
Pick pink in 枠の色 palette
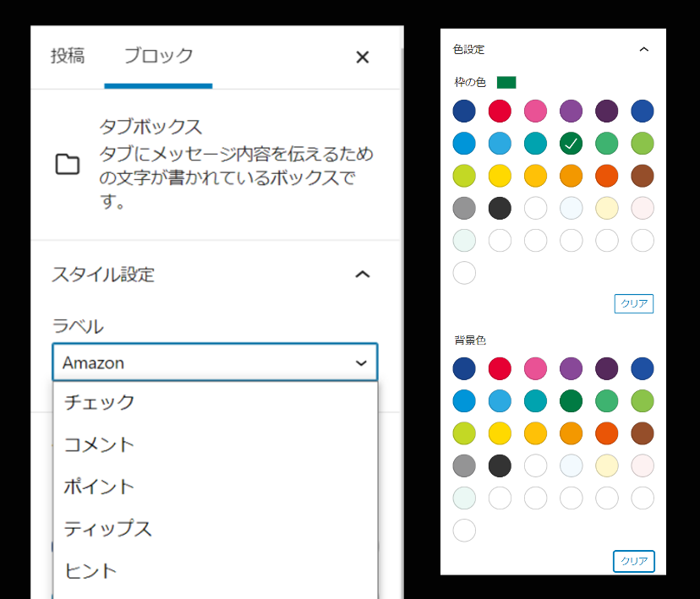point(535,111)
